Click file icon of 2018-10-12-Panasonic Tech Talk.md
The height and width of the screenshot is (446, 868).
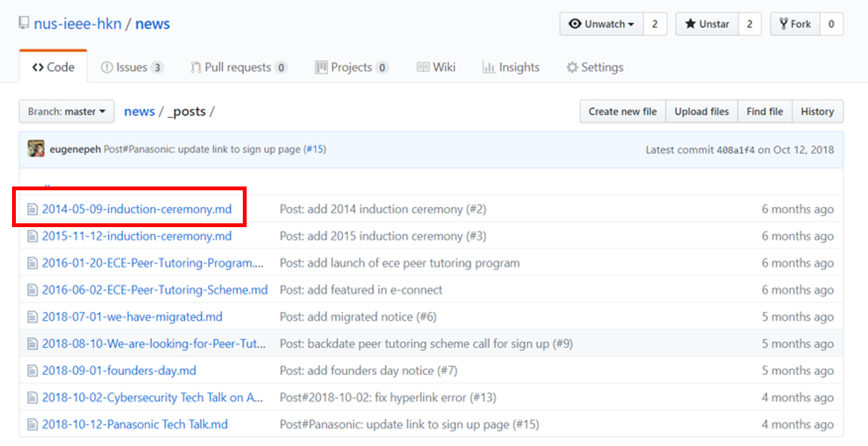32,425
